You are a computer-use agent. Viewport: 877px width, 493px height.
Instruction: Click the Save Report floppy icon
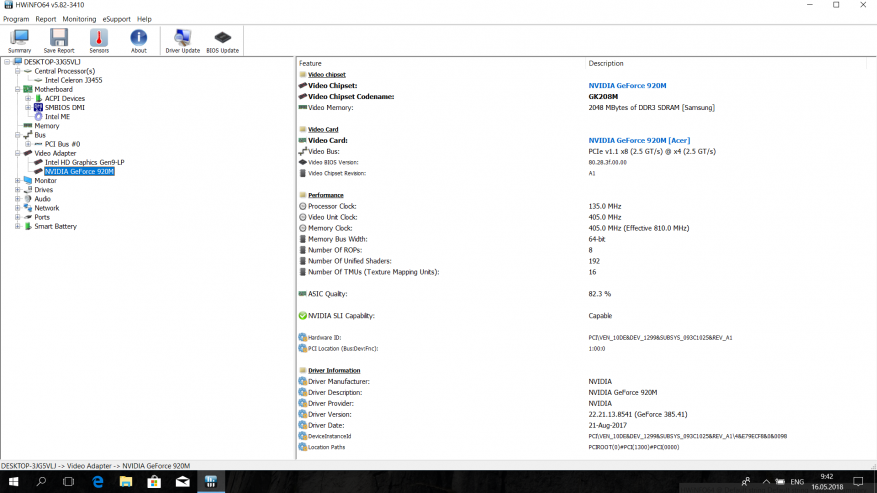point(59,41)
